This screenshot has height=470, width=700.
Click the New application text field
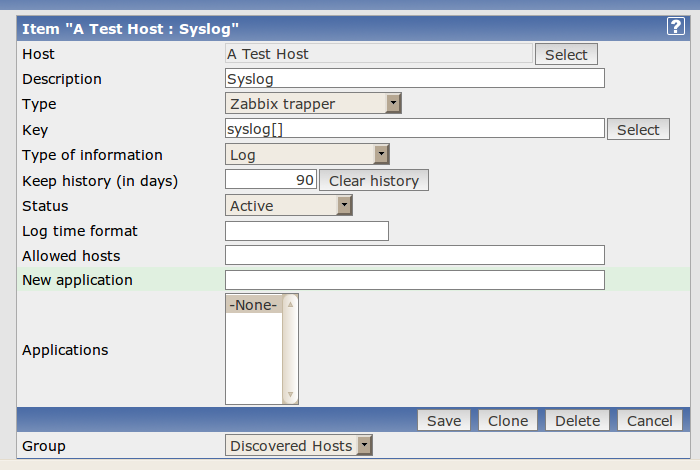(415, 280)
